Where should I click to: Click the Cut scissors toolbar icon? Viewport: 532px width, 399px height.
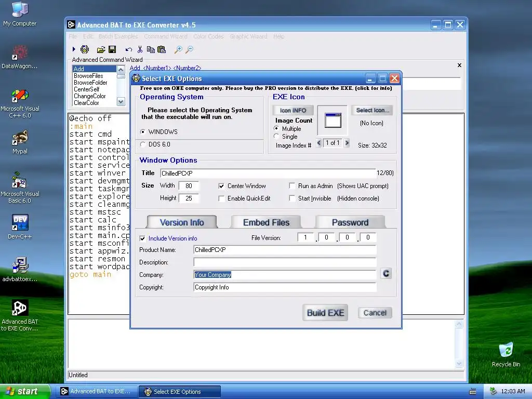pos(140,49)
